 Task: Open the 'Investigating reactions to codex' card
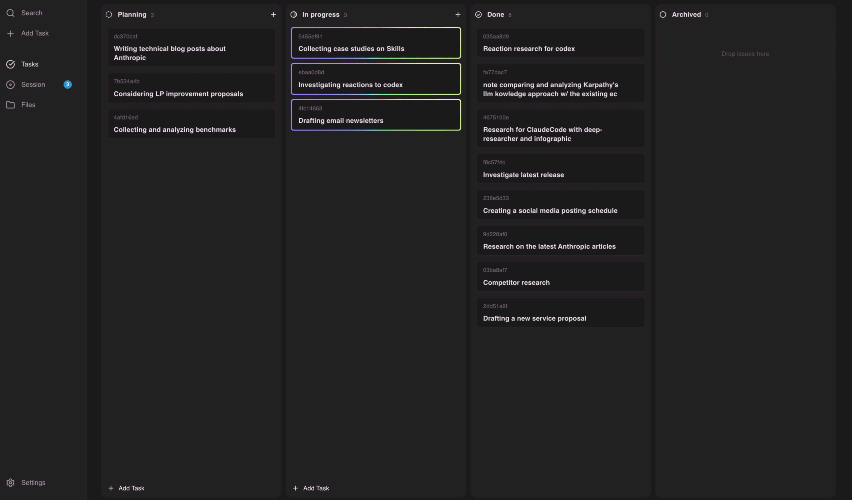376,79
